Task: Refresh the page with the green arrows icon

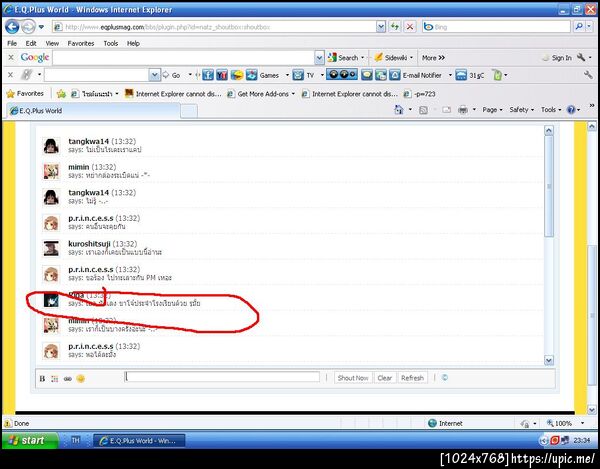Action: [x=395, y=27]
